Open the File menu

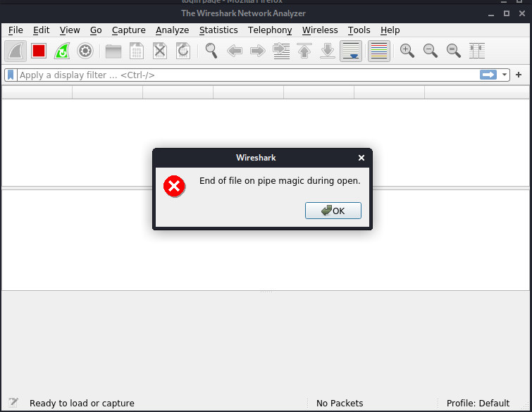pos(16,30)
